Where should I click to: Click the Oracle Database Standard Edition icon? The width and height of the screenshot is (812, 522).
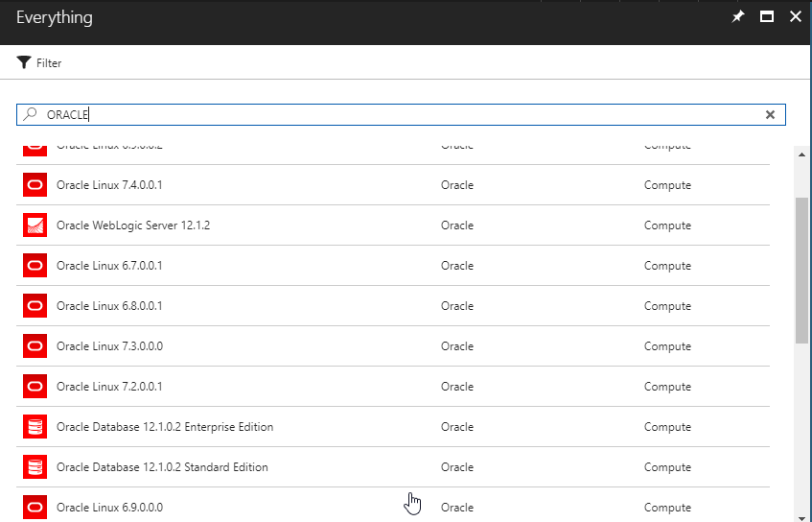tap(35, 467)
